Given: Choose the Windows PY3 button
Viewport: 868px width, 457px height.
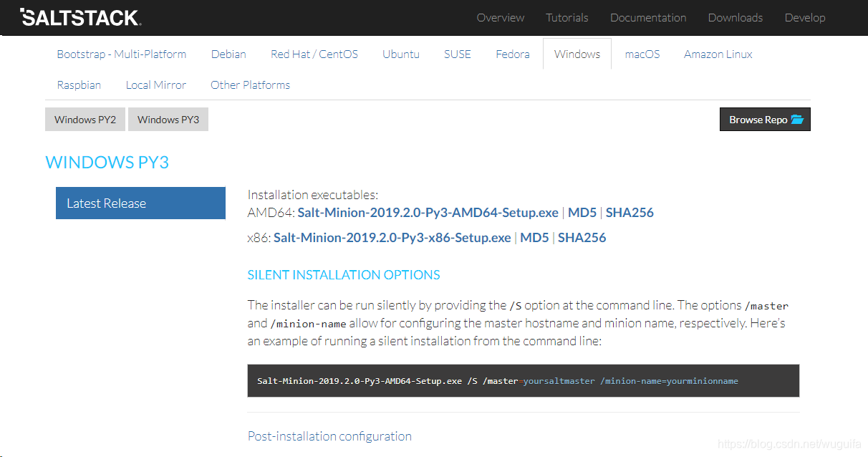Looking at the screenshot, I should pos(168,120).
